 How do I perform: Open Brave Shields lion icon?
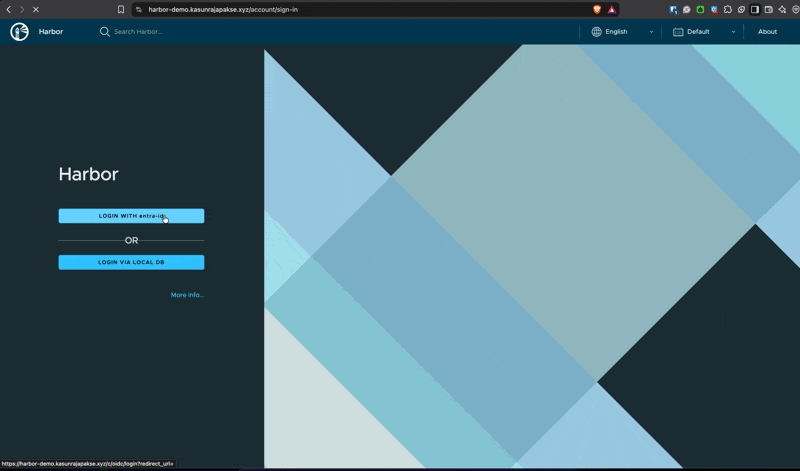click(597, 9)
